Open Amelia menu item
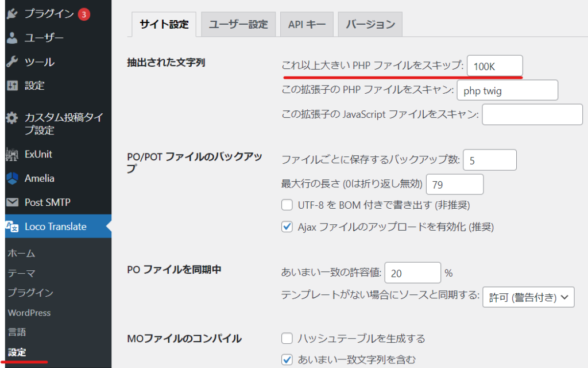This screenshot has width=588, height=368. point(40,178)
